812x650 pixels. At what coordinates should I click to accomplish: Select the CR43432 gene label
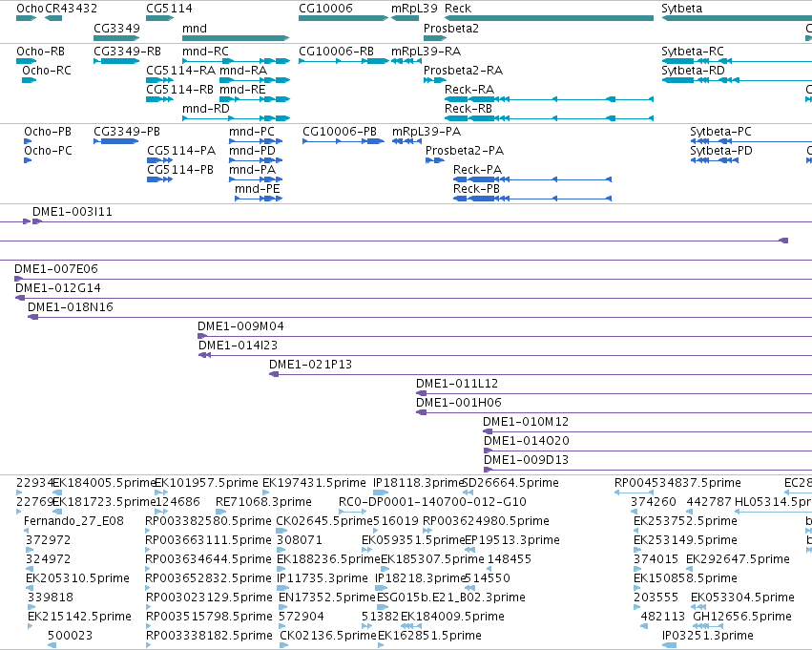pos(71,9)
